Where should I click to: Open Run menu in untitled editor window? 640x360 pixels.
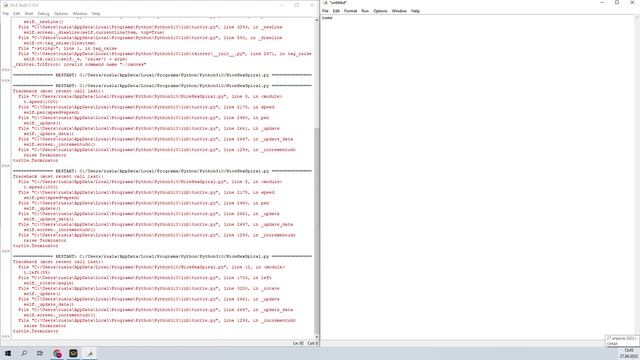365,11
